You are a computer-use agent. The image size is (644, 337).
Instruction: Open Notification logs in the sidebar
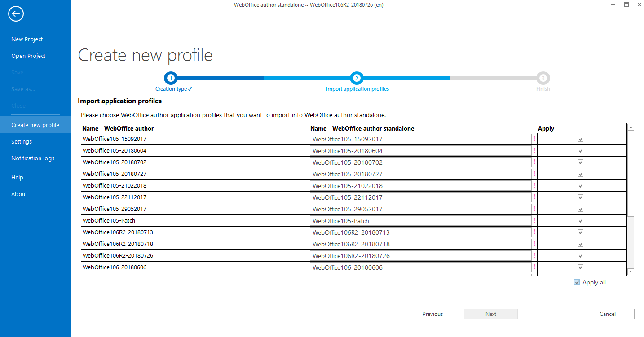(x=33, y=158)
